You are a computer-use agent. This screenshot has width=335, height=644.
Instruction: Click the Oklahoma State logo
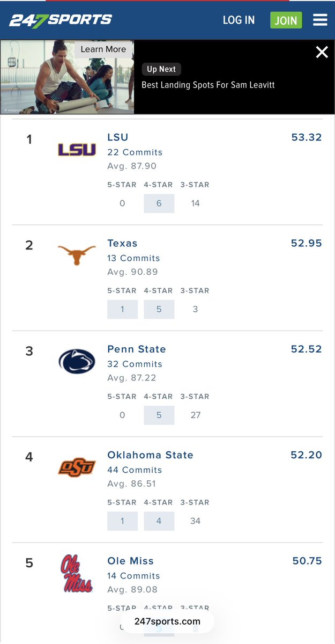pyautogui.click(x=77, y=467)
